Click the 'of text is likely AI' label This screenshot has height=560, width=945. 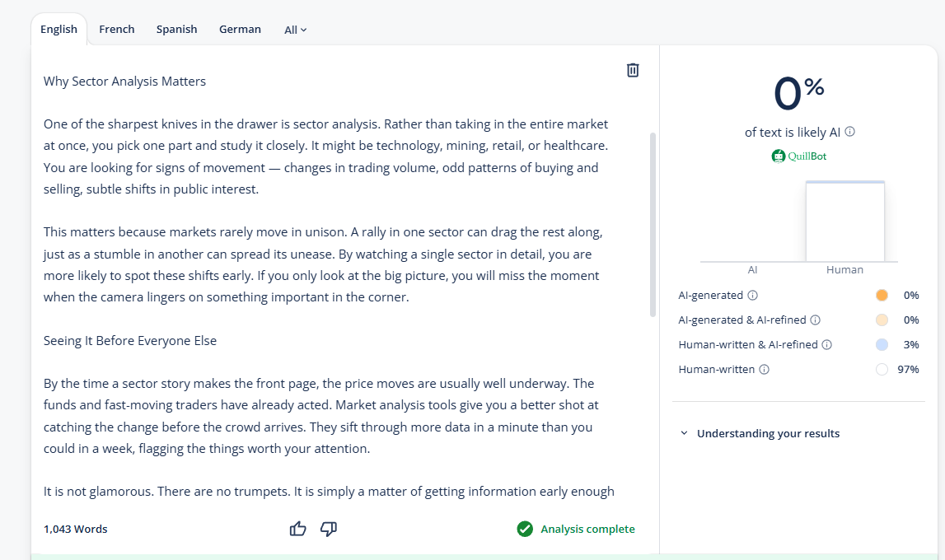point(793,132)
